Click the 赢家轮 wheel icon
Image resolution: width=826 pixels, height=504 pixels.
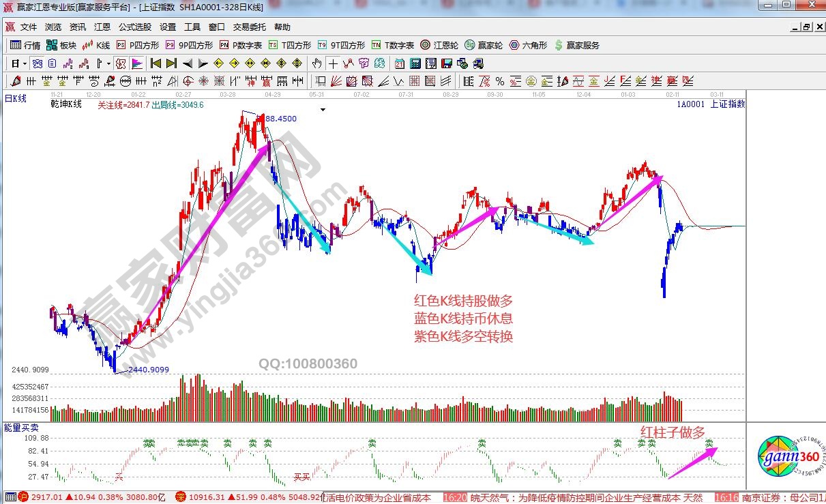pyautogui.click(x=484, y=46)
